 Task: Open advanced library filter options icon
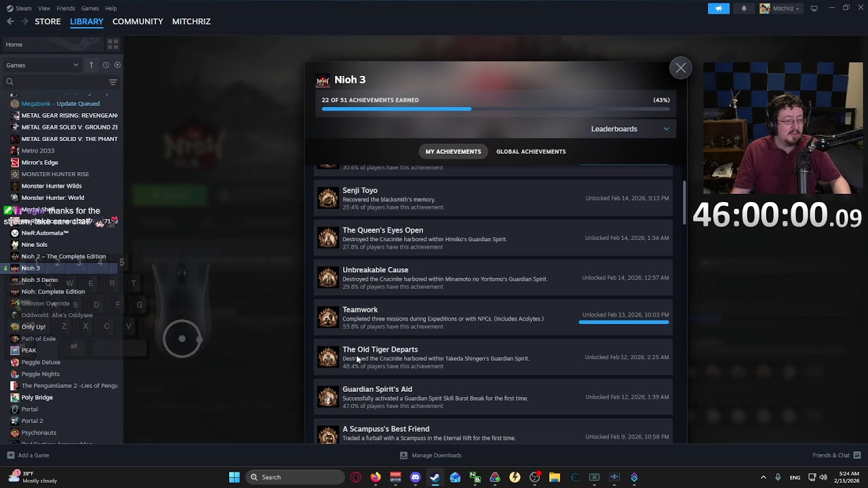pyautogui.click(x=113, y=82)
